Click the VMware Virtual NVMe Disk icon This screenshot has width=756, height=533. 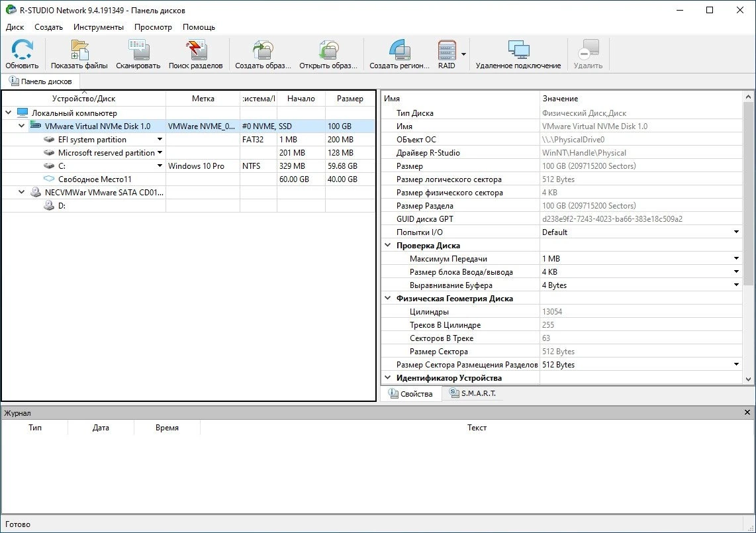tap(36, 126)
